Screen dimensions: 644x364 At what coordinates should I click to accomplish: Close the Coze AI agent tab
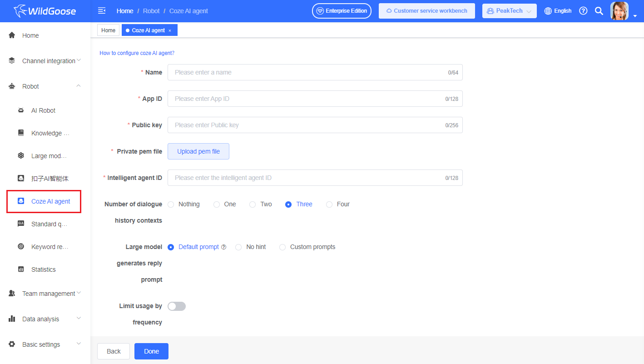(170, 30)
